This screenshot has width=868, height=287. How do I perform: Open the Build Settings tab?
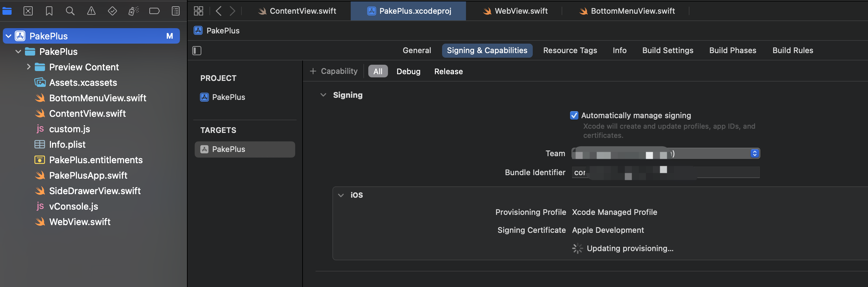[x=668, y=50]
